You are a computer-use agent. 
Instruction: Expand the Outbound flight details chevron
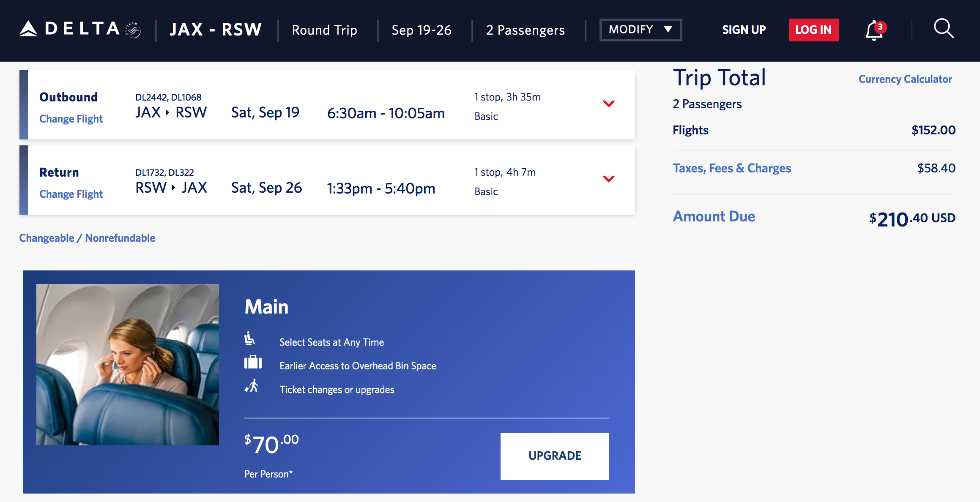click(x=609, y=104)
